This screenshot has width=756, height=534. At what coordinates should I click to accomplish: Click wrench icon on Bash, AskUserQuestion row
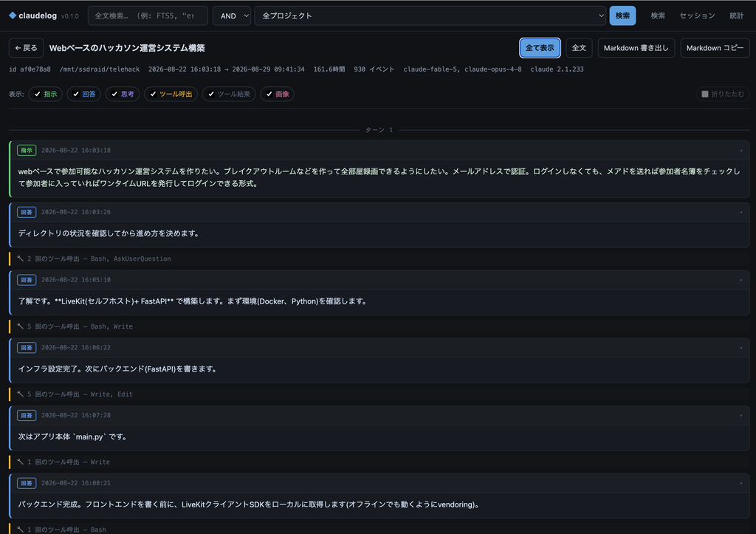tap(20, 259)
